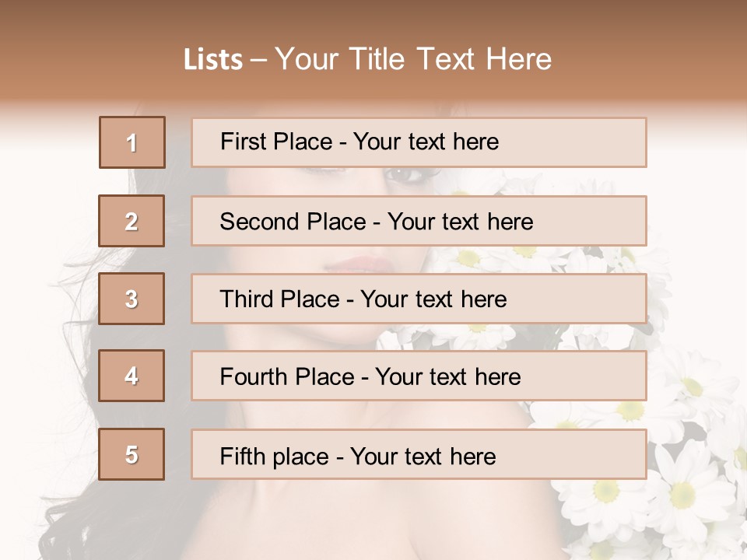Click the Fifth place text bar
The image size is (747, 560).
point(419,454)
